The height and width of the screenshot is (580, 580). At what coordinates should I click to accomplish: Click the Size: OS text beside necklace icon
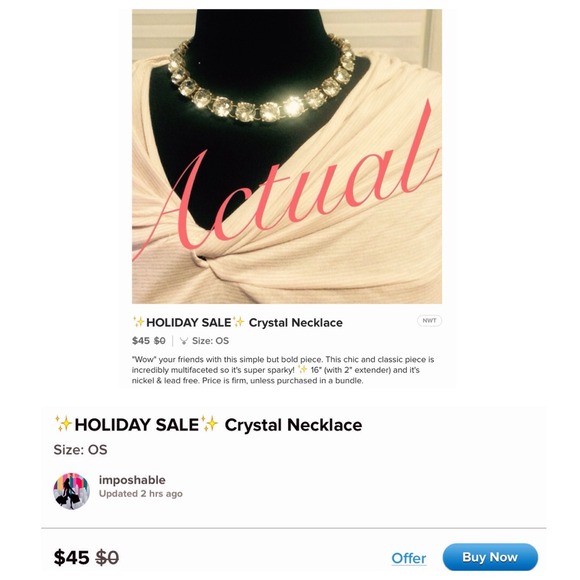pos(210,341)
